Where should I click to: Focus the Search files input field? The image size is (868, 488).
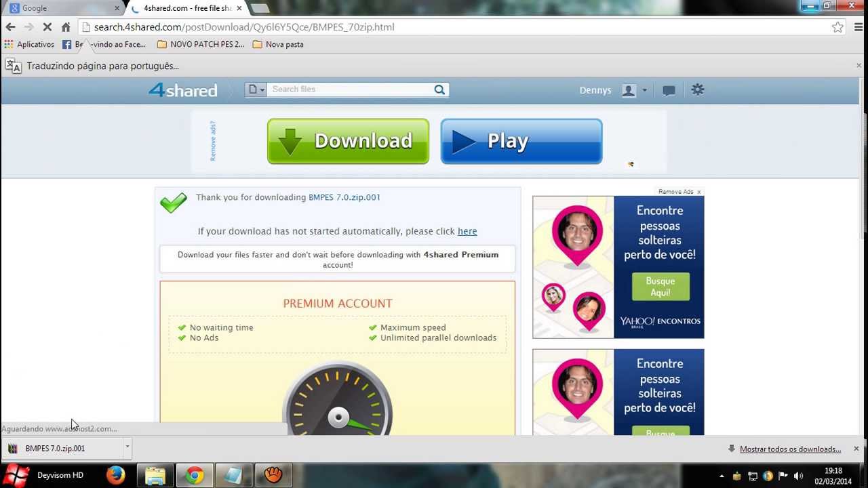(349, 89)
